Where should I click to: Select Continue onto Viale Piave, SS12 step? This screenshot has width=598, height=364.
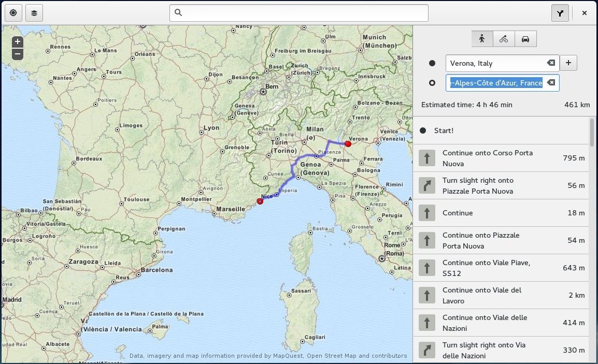coord(501,268)
